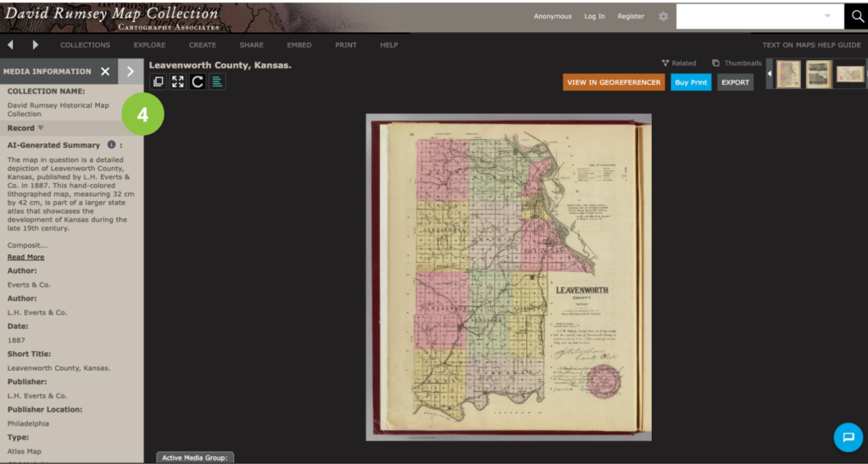Click the Register link
Screen dimensions: 868x464
631,17
